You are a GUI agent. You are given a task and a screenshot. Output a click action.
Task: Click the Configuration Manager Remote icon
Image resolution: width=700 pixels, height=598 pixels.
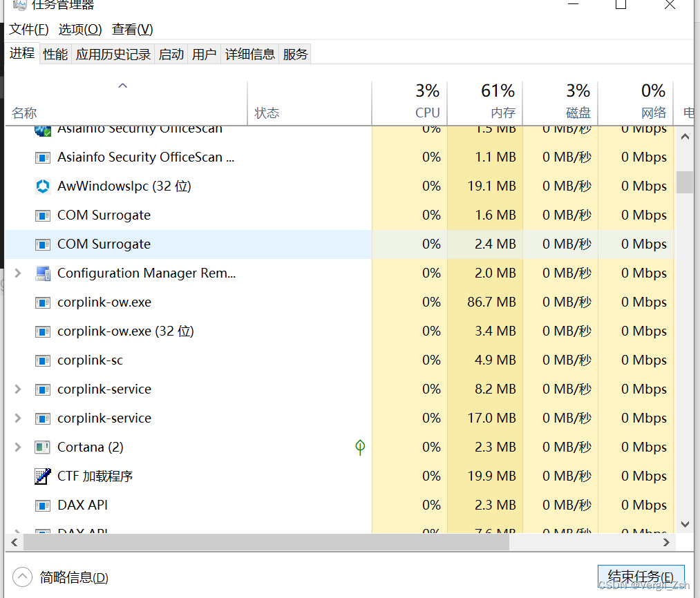click(x=42, y=273)
